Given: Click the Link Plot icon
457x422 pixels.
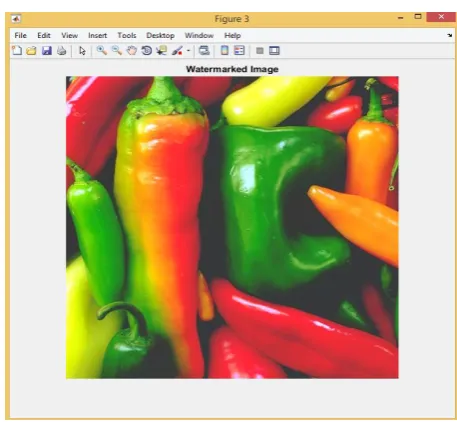Looking at the screenshot, I should coord(204,51).
